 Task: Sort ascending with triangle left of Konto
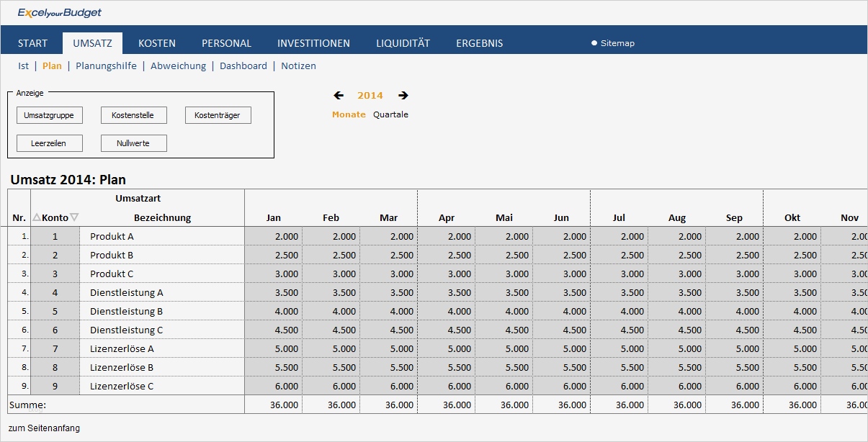tap(37, 217)
